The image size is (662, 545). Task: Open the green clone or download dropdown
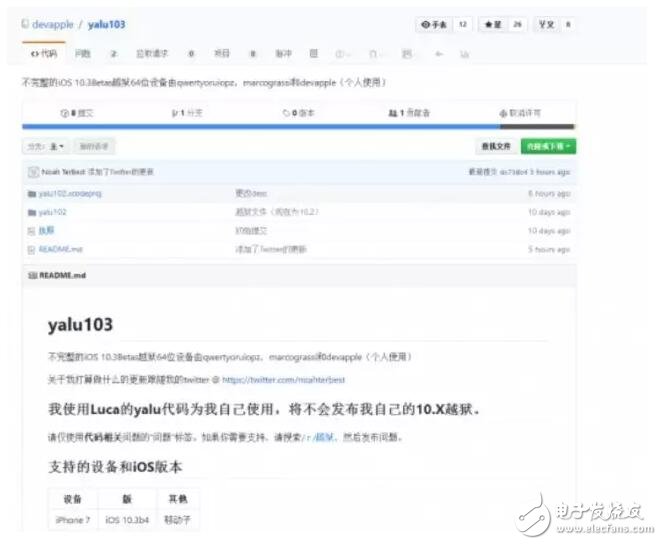pos(547,147)
